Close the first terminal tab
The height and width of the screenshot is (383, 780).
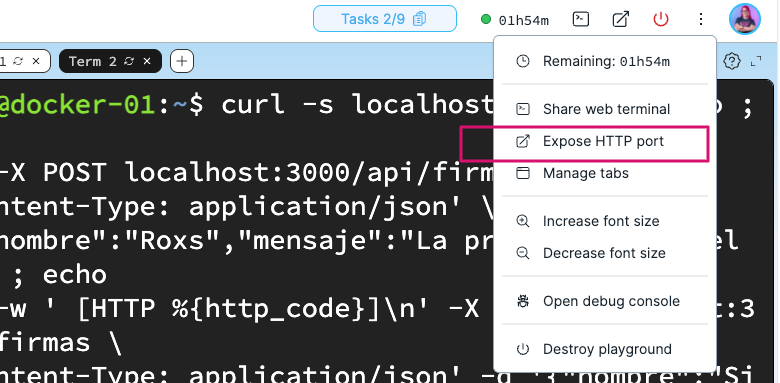click(x=36, y=61)
